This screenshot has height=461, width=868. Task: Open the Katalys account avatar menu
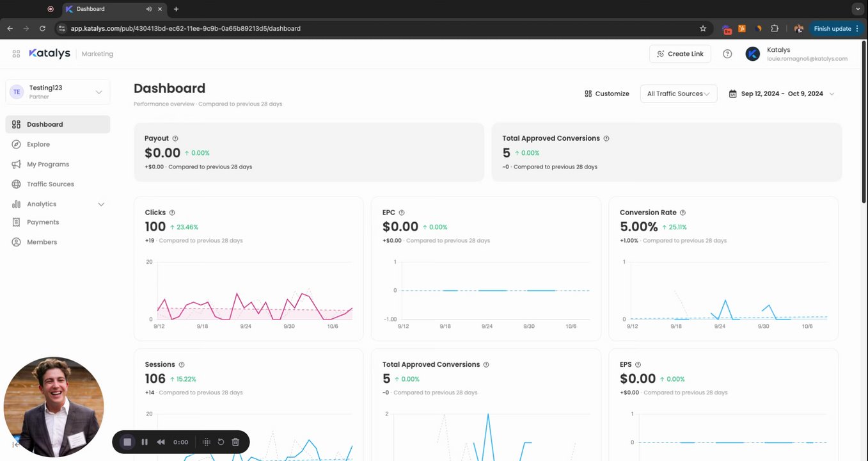[753, 54]
